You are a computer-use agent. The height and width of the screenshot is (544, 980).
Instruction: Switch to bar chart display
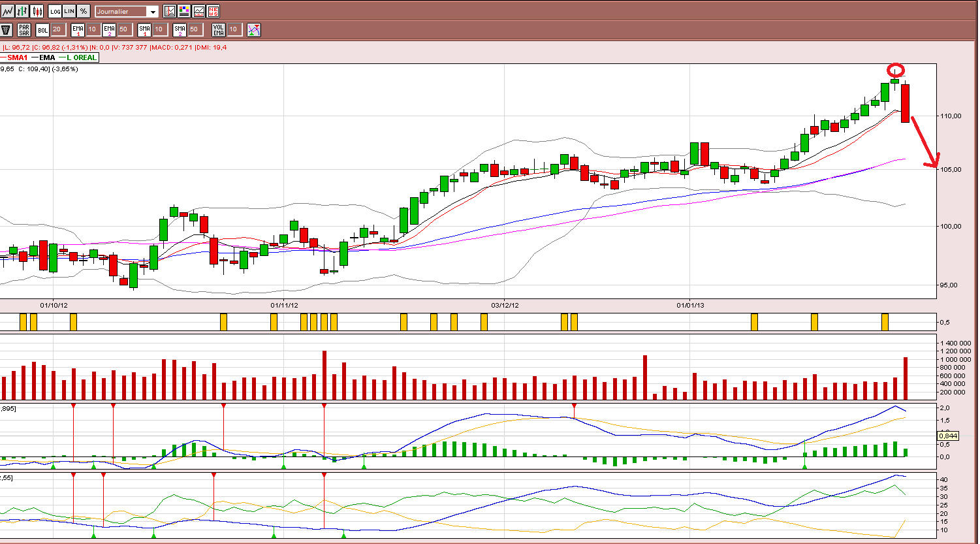click(23, 11)
